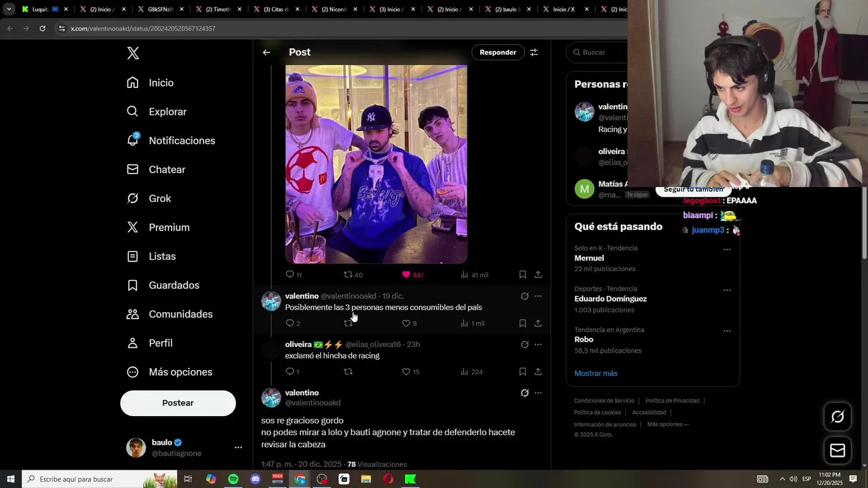Like valentino's reply with 8 likes

[406, 323]
